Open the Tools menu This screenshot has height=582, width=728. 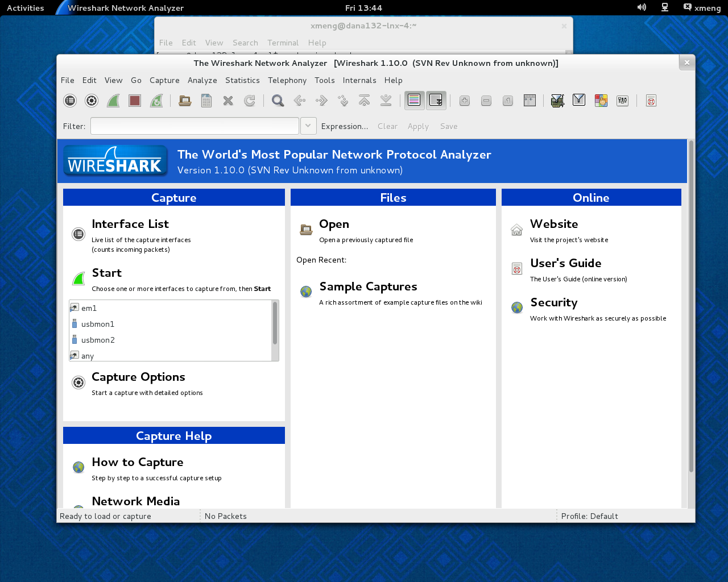pyautogui.click(x=325, y=80)
